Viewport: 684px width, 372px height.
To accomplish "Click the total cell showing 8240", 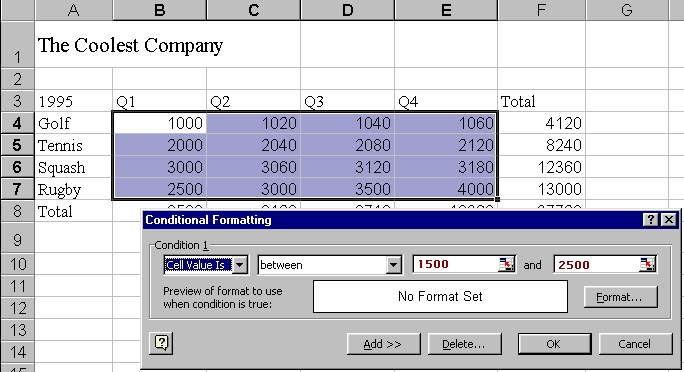I will [x=541, y=145].
